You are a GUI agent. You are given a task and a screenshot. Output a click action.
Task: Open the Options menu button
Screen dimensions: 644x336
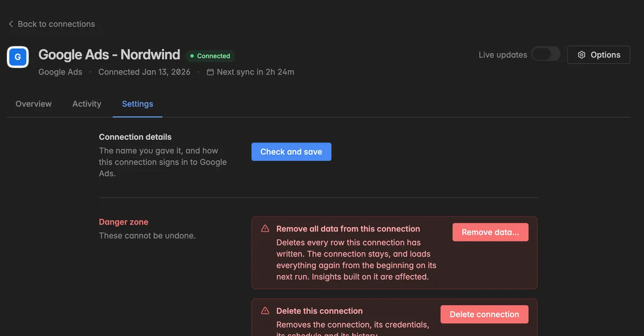598,55
